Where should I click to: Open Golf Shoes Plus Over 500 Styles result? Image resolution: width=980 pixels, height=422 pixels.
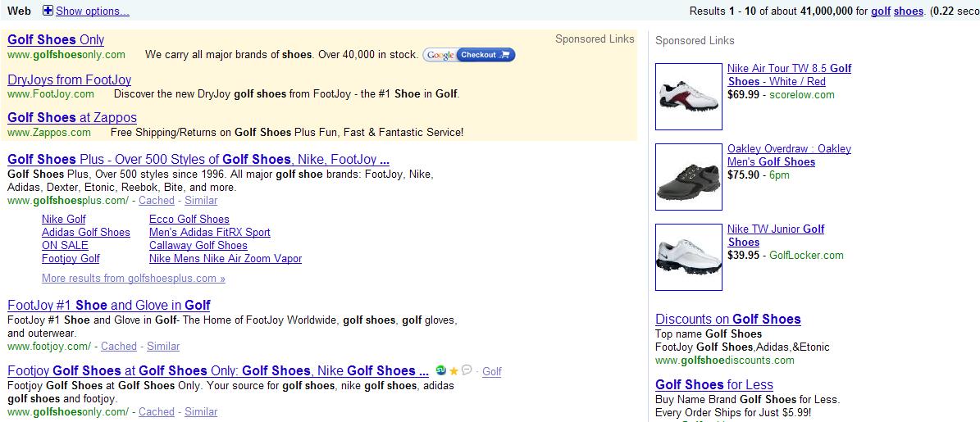tap(198, 159)
